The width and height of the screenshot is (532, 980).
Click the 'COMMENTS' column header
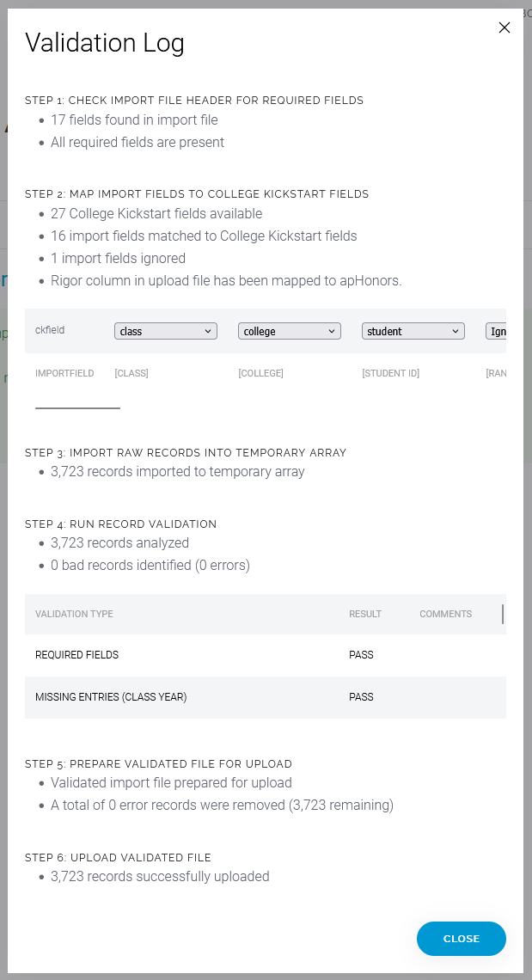(x=446, y=614)
